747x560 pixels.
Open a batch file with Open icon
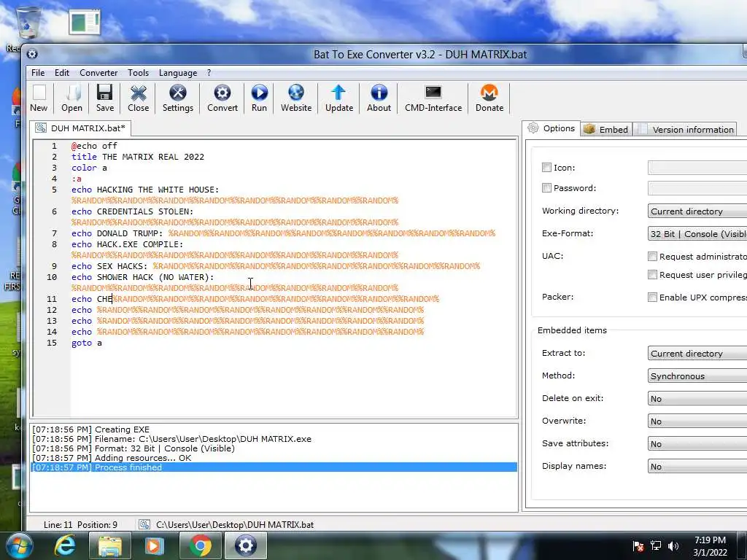pyautogui.click(x=72, y=98)
